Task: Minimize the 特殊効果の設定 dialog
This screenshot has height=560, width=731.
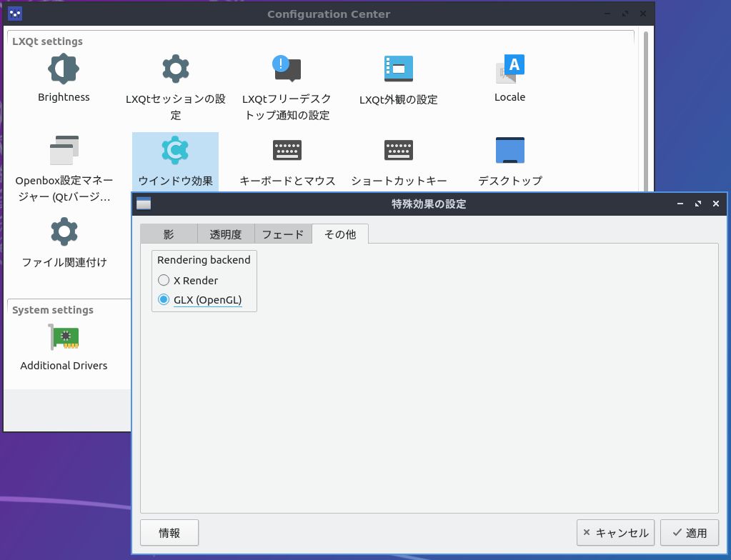Action: coord(680,204)
